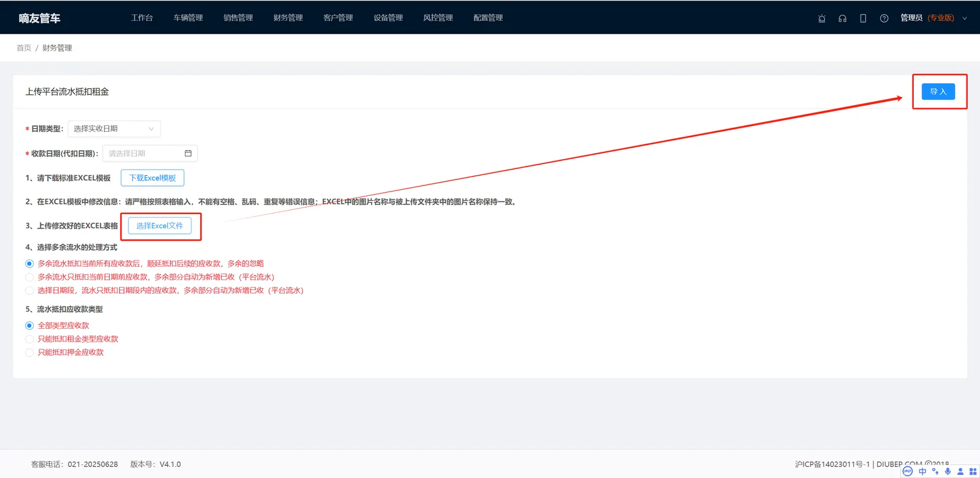Expand the 管理员 account menu arrow
This screenshot has height=478, width=980.
[x=965, y=18]
